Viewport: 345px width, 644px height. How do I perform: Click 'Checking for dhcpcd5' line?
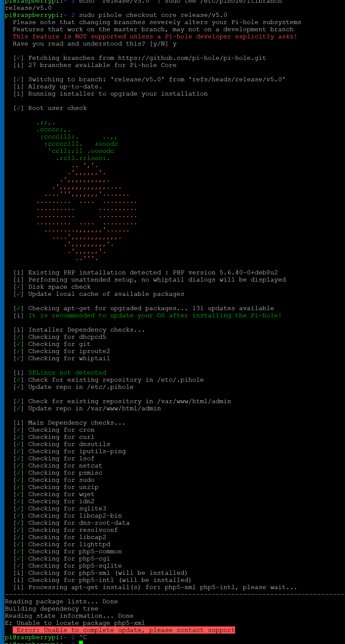[60, 337]
